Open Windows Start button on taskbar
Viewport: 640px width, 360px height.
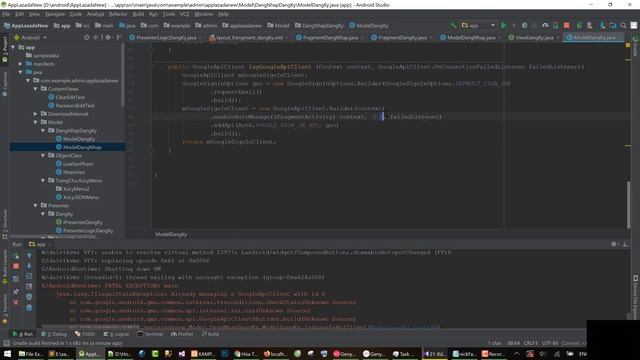(7, 353)
